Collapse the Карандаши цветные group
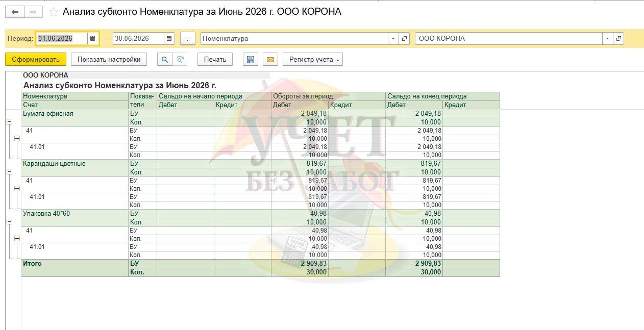 click(9, 172)
